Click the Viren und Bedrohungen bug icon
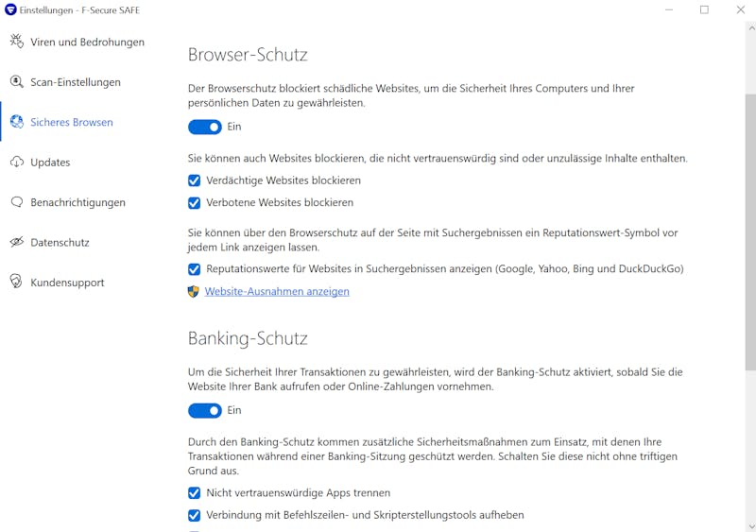Viewport: 756px width, 532px height. coord(16,42)
